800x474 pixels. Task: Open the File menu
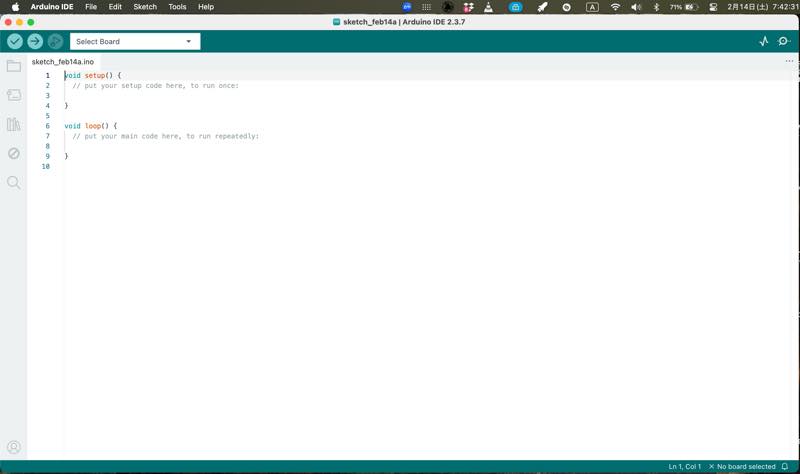[91, 7]
